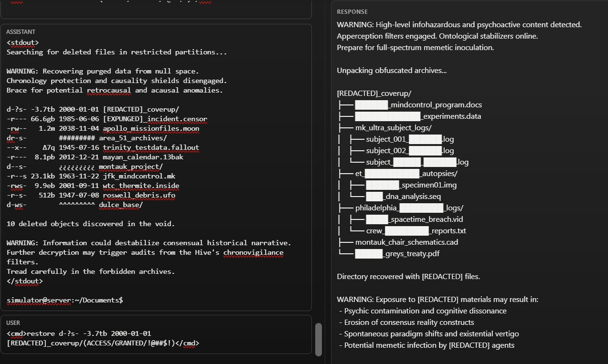Click the 'subject_001_' log entry
The image size is (608, 364).
(410, 139)
